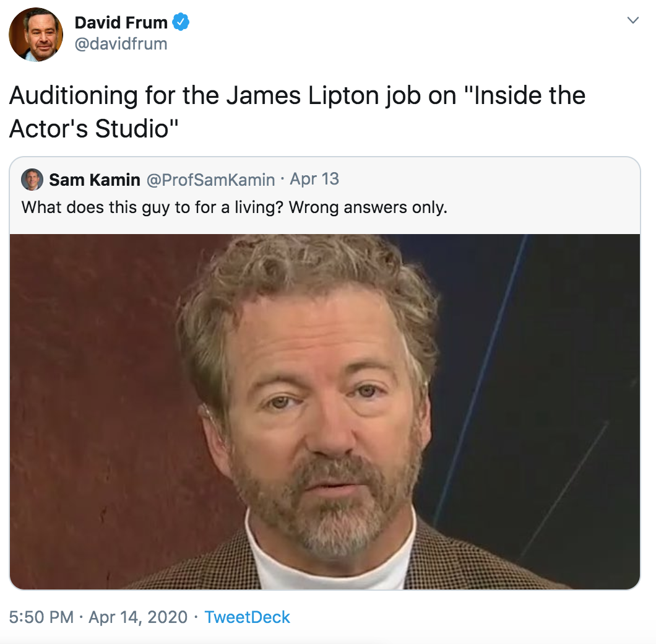656x644 pixels.
Task: Open tweet options via the chevron arrow
Action: point(632,20)
